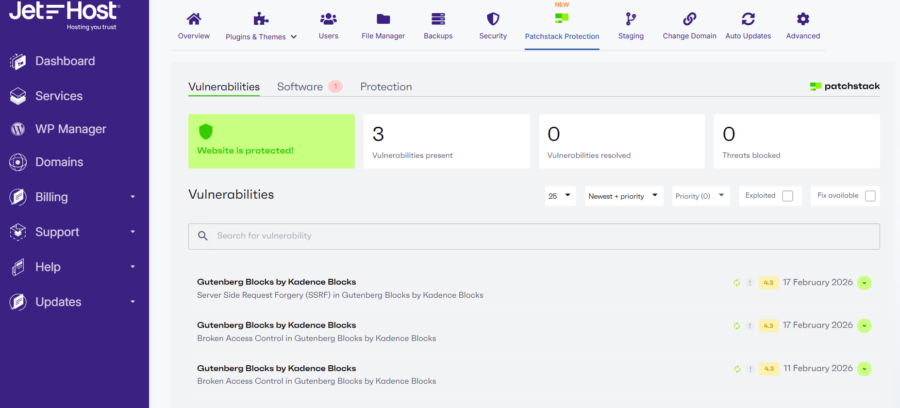Click the Software tab badge showing 1
The image size is (900, 408).
[x=335, y=87]
